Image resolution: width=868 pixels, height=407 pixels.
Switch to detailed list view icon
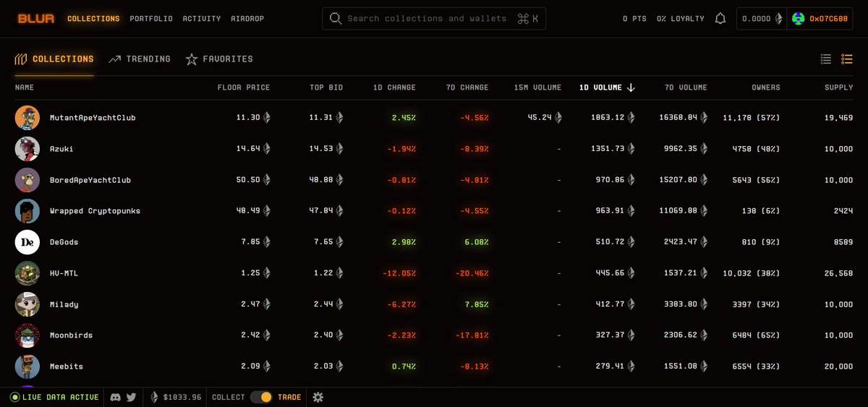pos(847,59)
